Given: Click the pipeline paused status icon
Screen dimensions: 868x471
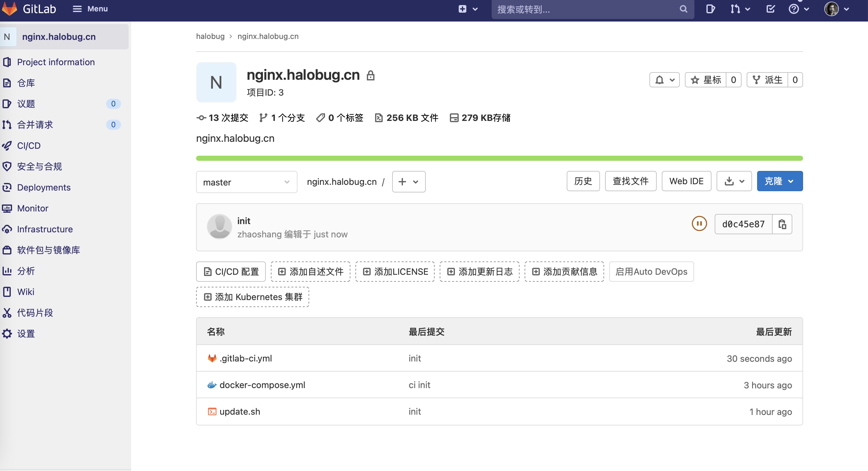Looking at the screenshot, I should tap(699, 223).
